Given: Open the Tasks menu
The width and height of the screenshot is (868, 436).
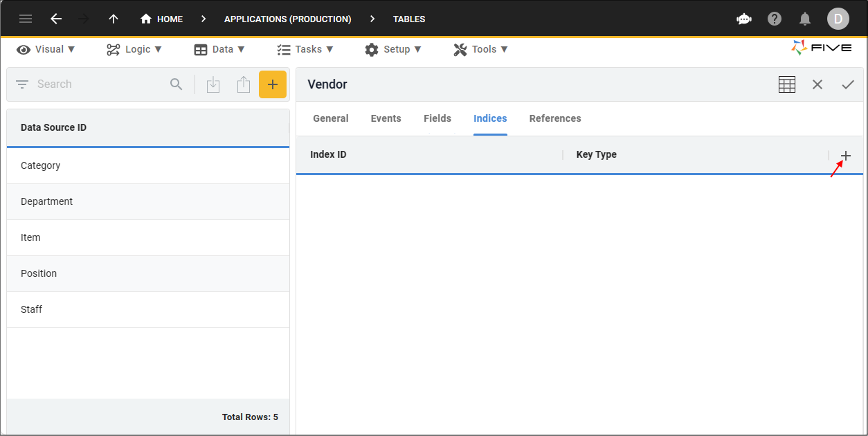Looking at the screenshot, I should (305, 49).
